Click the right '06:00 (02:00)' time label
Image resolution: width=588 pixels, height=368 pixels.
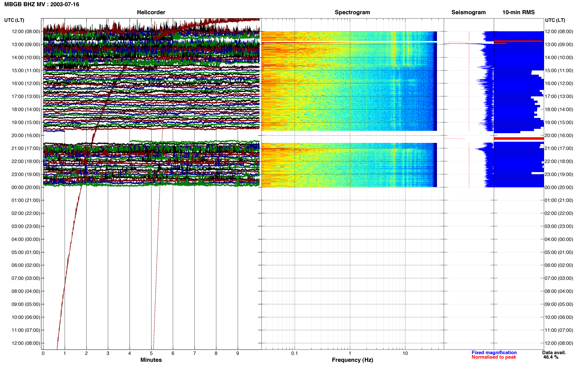[559, 265]
